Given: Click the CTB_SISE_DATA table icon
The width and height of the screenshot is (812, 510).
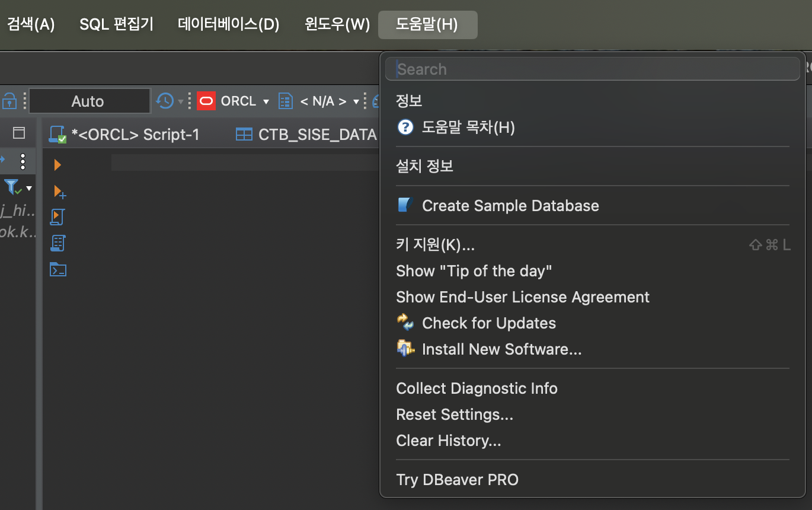Looking at the screenshot, I should (244, 135).
